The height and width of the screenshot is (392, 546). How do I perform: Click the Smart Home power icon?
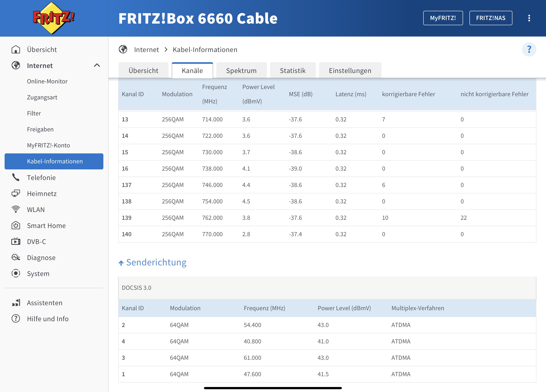coord(16,225)
